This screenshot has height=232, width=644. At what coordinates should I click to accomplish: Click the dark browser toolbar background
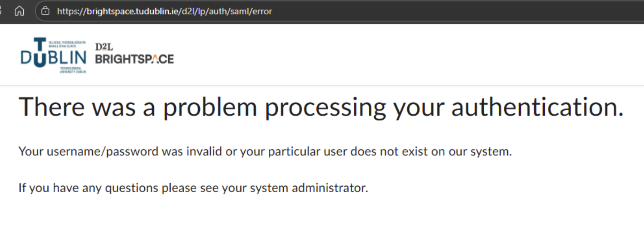[x=488, y=11]
